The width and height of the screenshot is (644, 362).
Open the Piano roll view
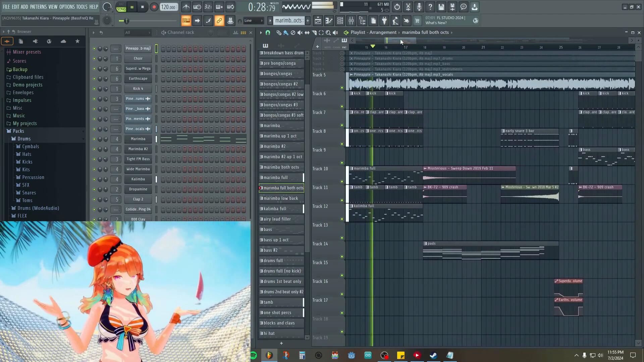tap(329, 21)
